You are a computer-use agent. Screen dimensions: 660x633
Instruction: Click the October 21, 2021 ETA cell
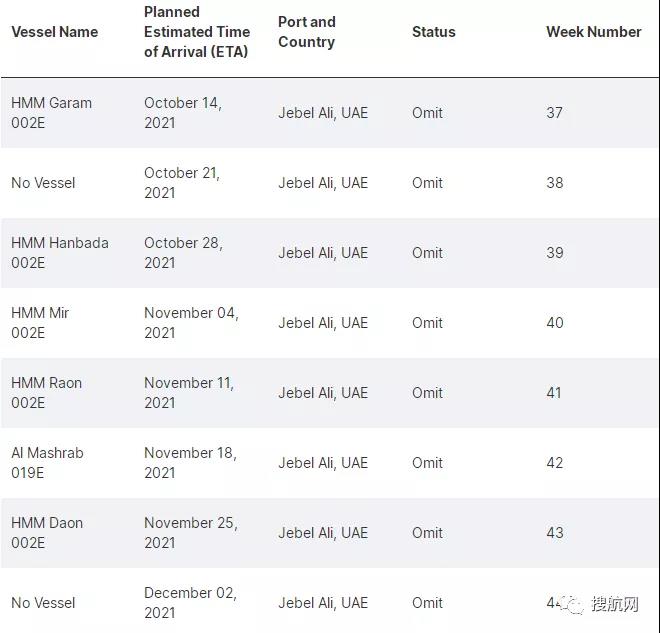181,183
